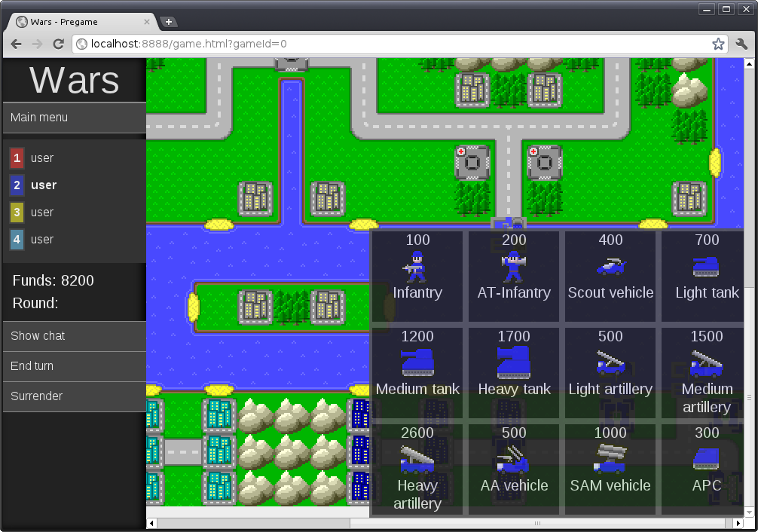
Task: Build a Light tank unit
Action: pyautogui.click(x=706, y=268)
